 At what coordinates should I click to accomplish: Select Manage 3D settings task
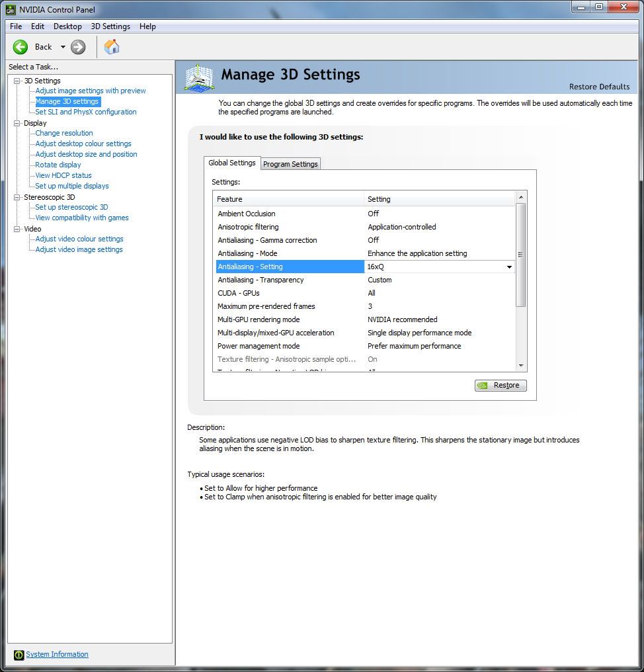click(x=67, y=101)
